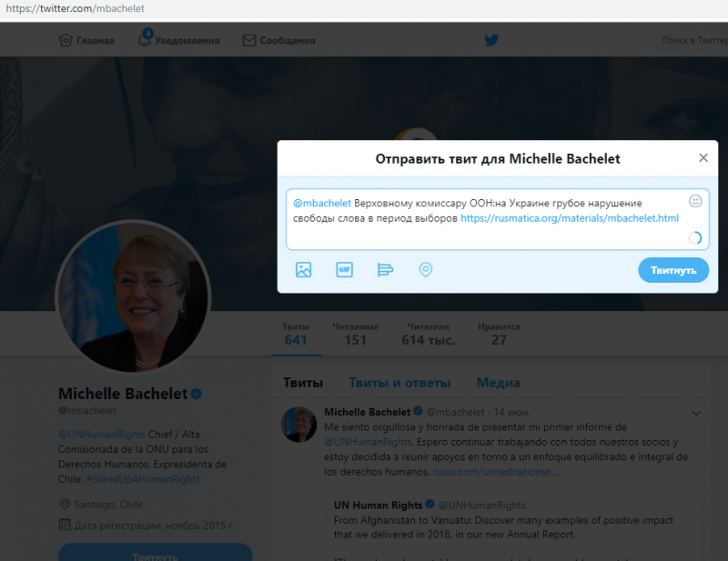Click the browser address bar URL
Image resolution: width=728 pixels, height=561 pixels.
coord(76,8)
